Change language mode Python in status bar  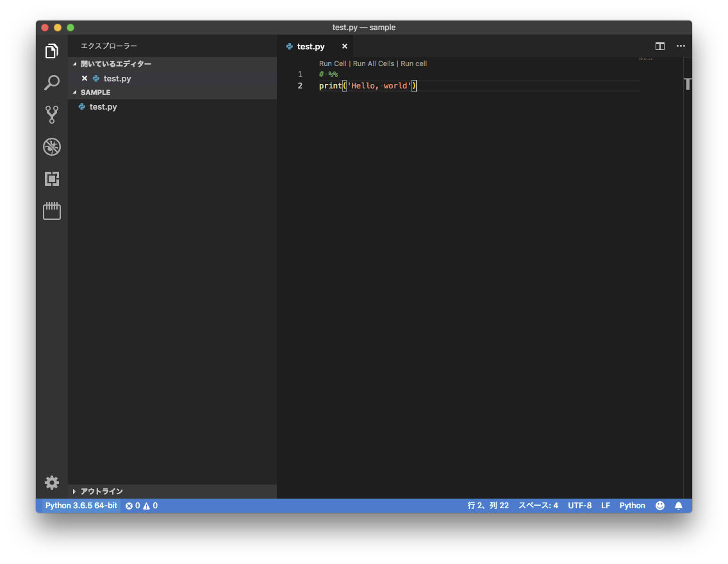[633, 506]
